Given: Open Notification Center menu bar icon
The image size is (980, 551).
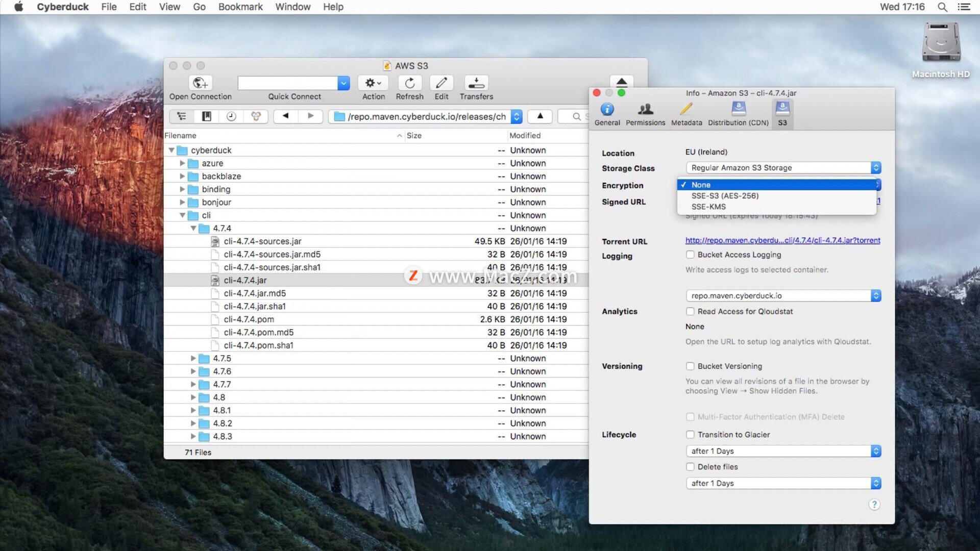Looking at the screenshot, I should coord(964,7).
